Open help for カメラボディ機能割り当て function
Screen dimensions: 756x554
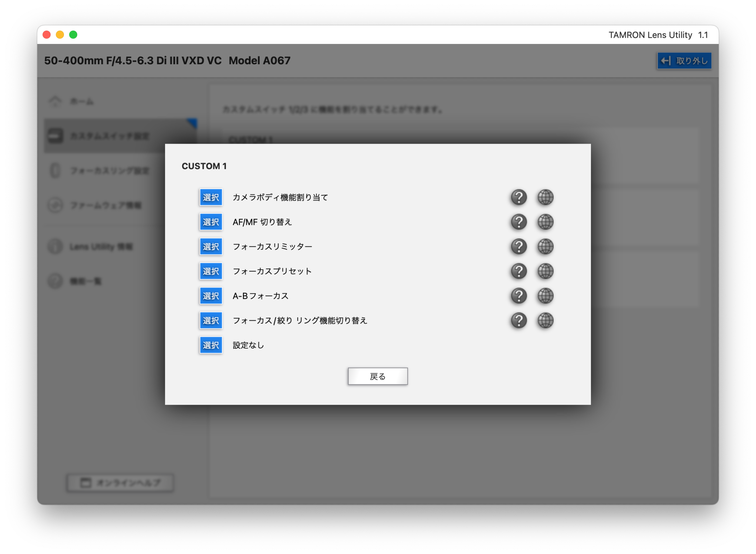pos(518,197)
